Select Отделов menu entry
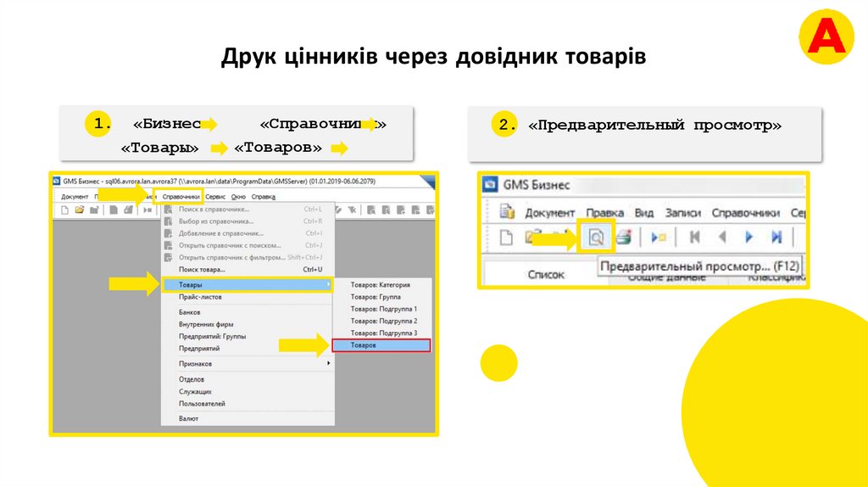 point(248,379)
